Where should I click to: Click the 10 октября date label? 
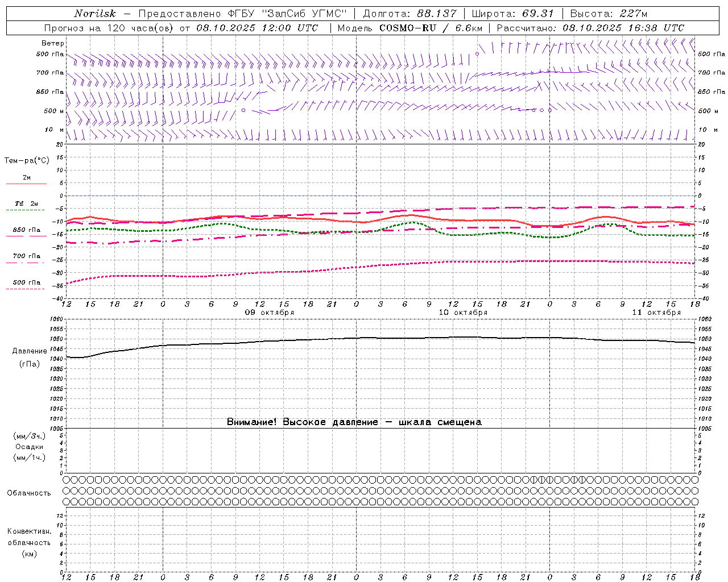[463, 313]
